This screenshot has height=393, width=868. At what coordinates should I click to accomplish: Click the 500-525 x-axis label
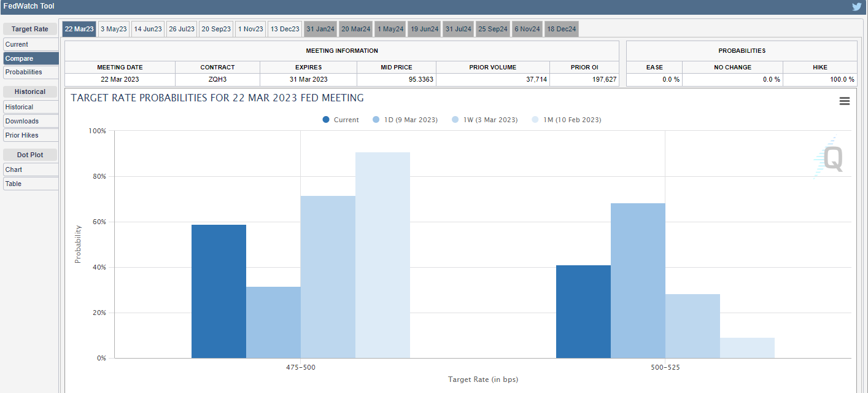click(665, 367)
